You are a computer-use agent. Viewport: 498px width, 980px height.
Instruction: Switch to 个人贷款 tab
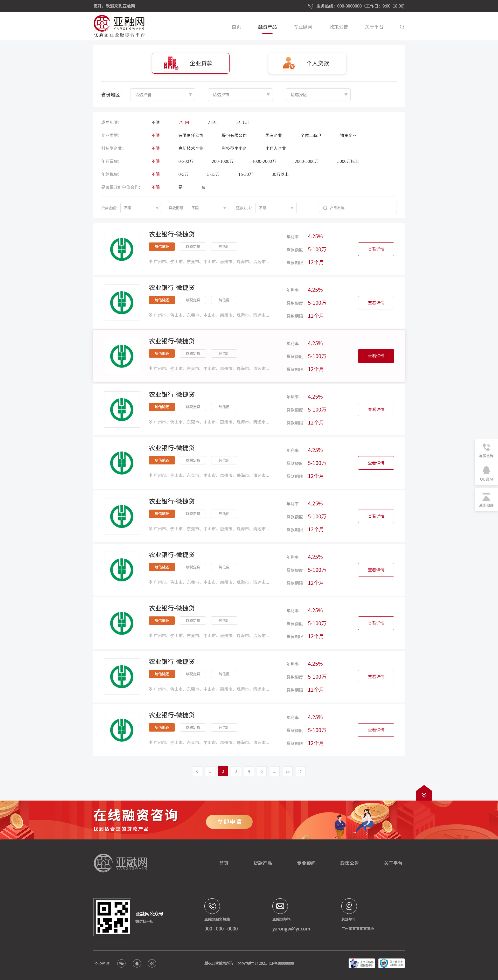(307, 63)
